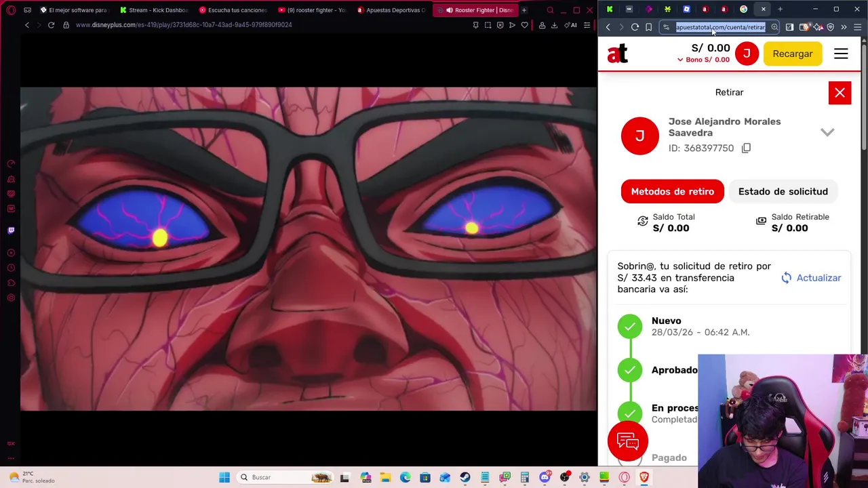
Task: Click the Saldo Retirable cash icon
Action: tap(761, 221)
